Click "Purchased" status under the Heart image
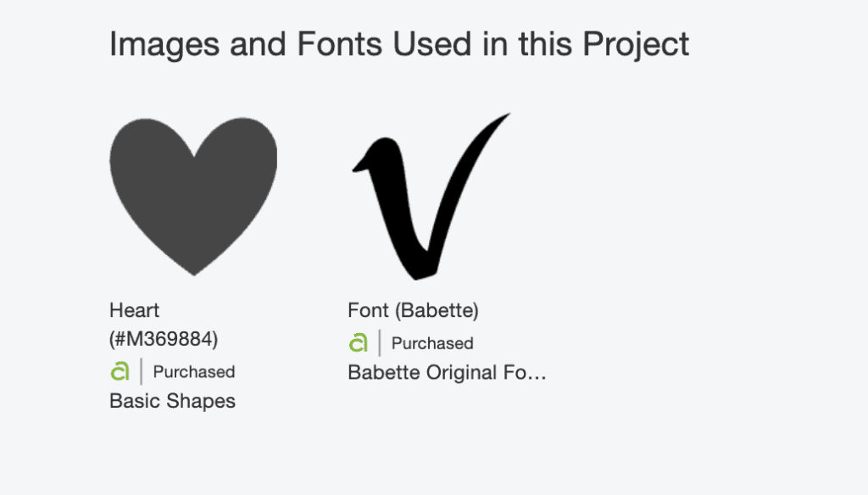 pyautogui.click(x=194, y=372)
